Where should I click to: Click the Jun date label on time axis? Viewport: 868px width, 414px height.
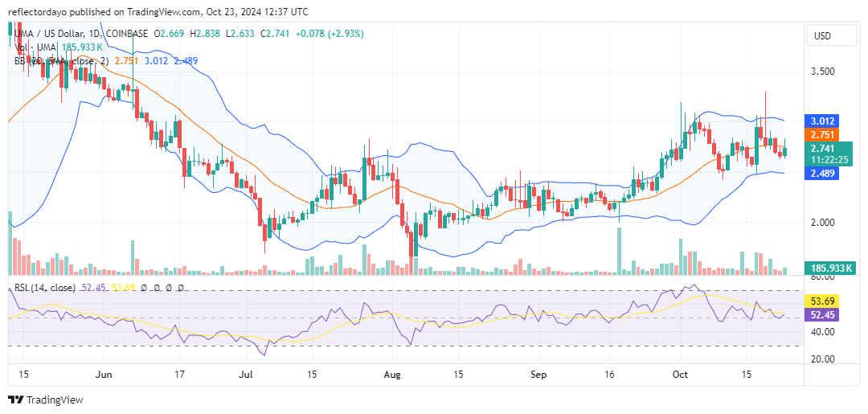pyautogui.click(x=104, y=375)
